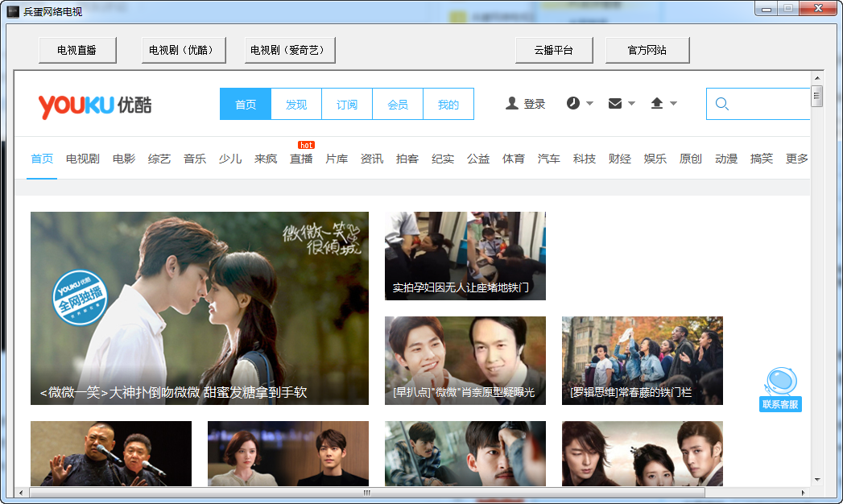
Task: Open the thumbnail with woman and suited man
Action: click(288, 453)
